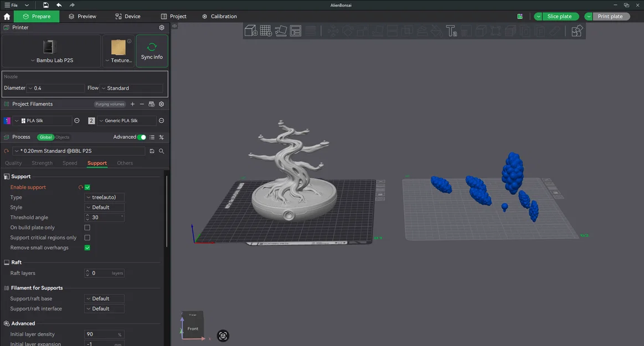Click the Slice plate button
The width and height of the screenshot is (644, 346).
point(559,16)
